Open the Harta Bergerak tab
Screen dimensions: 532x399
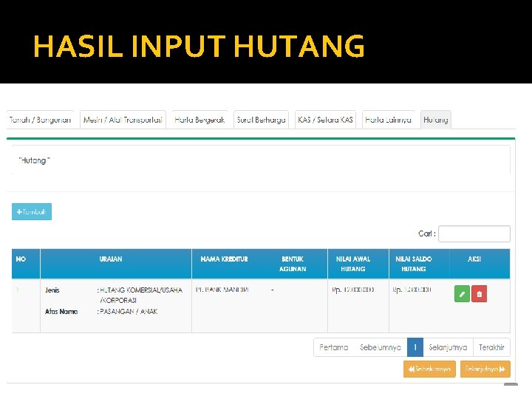click(199, 120)
